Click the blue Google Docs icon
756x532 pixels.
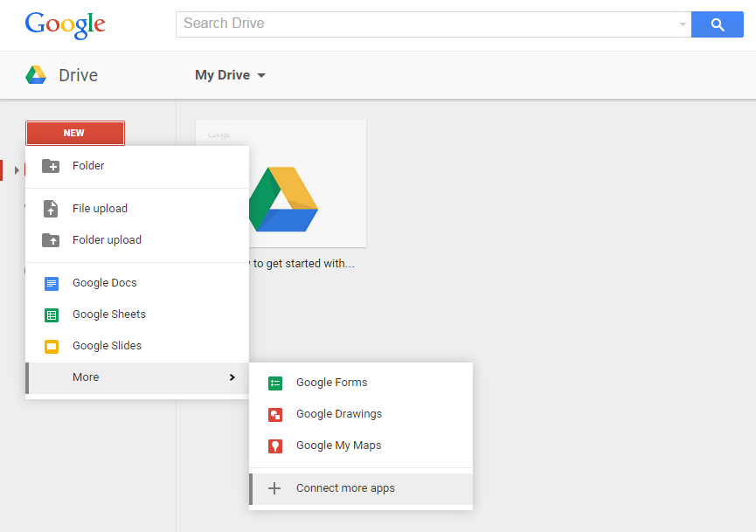pyautogui.click(x=52, y=283)
